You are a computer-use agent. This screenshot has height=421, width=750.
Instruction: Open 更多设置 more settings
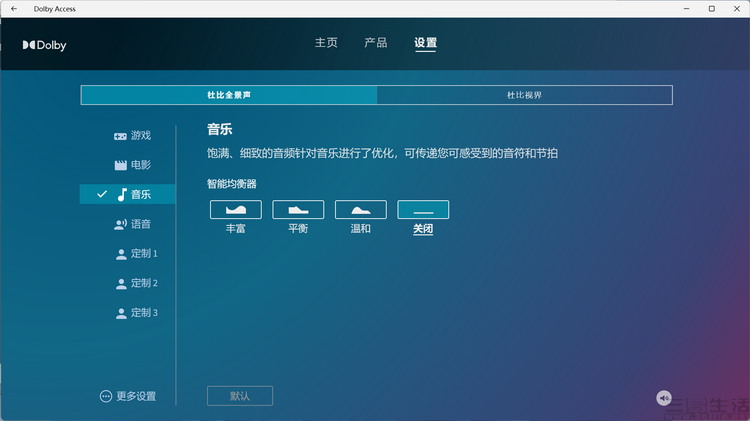[128, 396]
